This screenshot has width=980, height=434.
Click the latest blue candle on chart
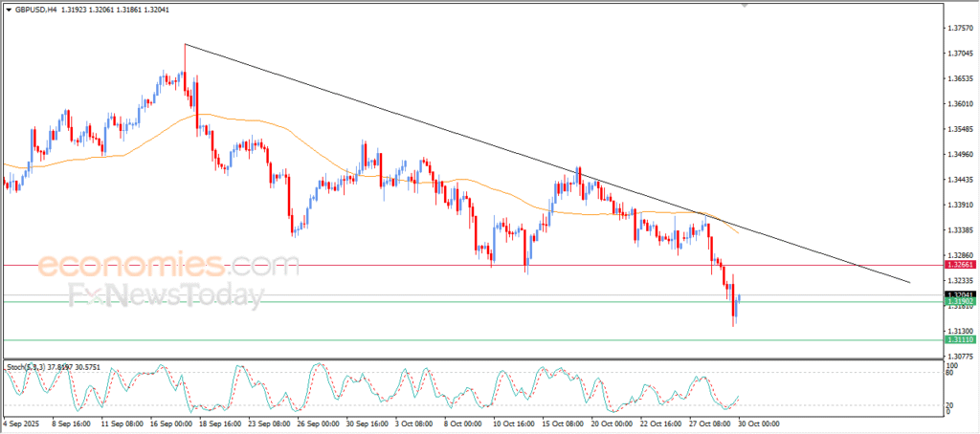(738, 304)
